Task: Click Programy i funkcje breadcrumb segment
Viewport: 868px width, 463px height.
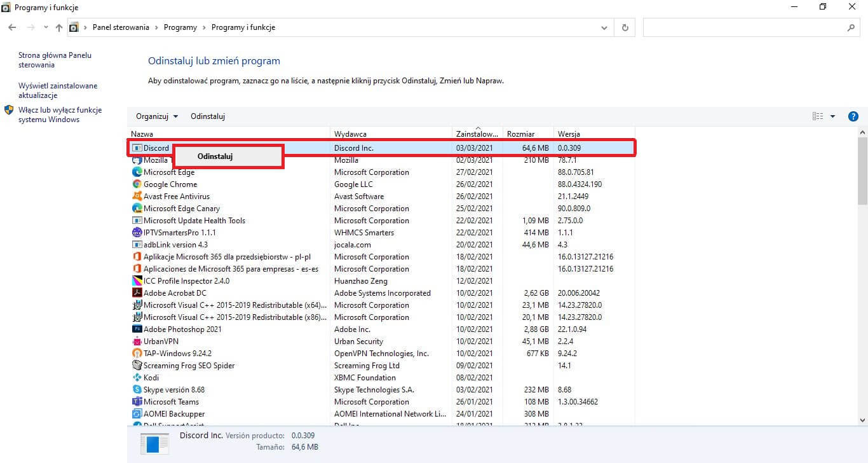Action: [x=243, y=28]
